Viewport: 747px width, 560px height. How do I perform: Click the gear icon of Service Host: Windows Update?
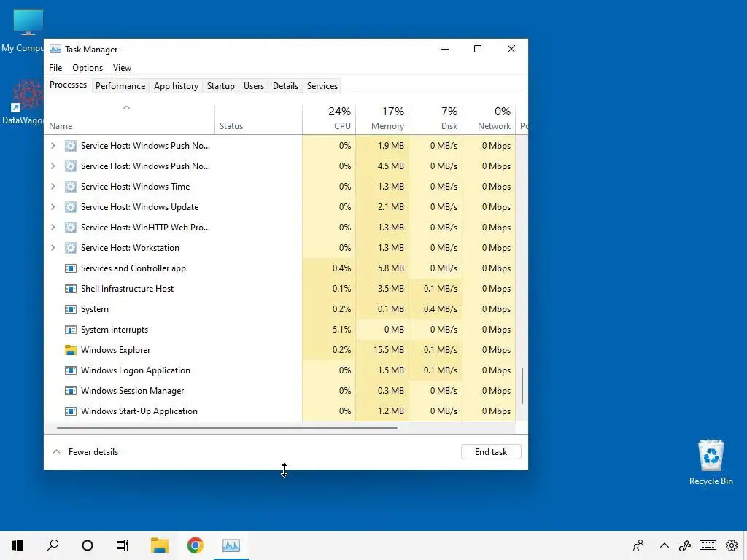71,207
